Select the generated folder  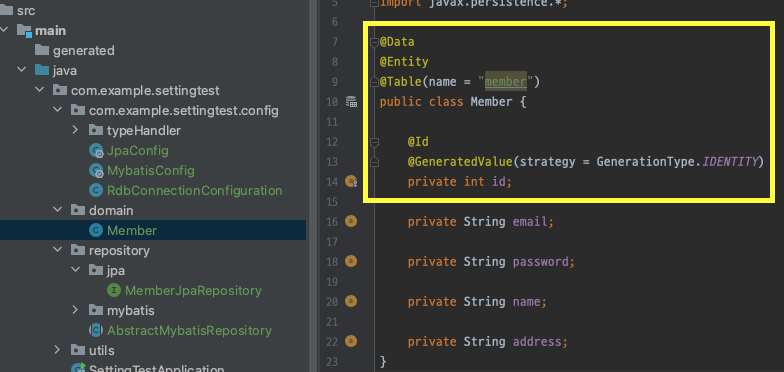coord(84,50)
